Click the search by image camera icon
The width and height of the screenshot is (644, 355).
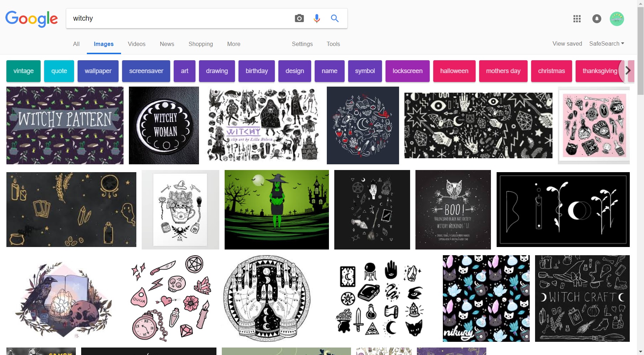pyautogui.click(x=299, y=18)
